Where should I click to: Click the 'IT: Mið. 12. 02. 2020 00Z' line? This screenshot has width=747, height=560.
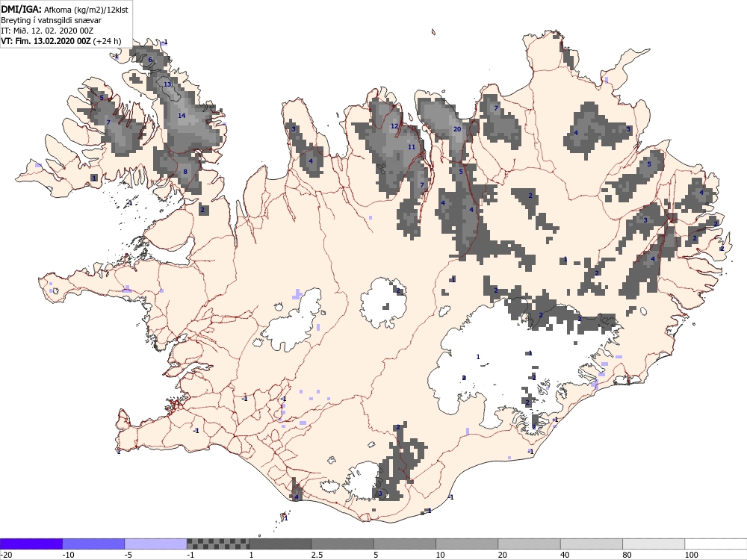pos(46,31)
